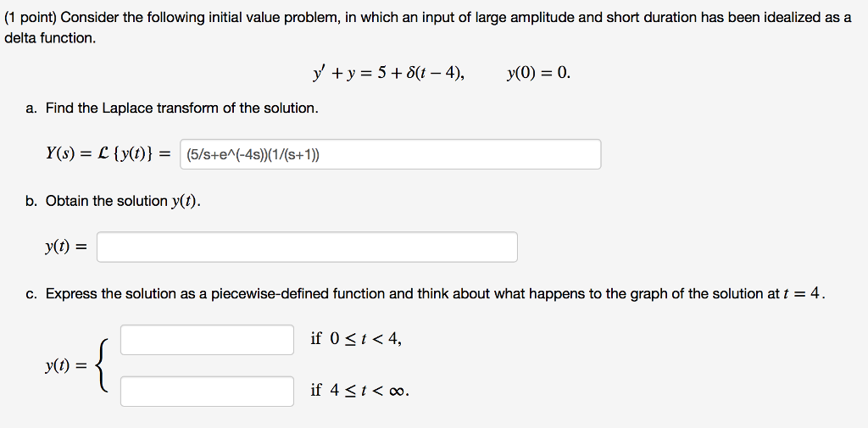
Task: Click the equation y' + y = 5 + δ(t − 4)
Action: 387,73
